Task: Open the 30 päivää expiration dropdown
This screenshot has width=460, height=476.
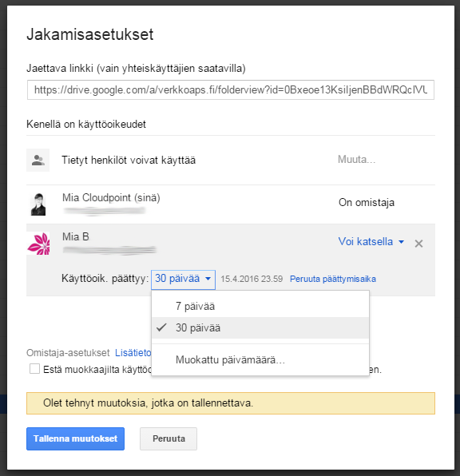Action: point(184,280)
